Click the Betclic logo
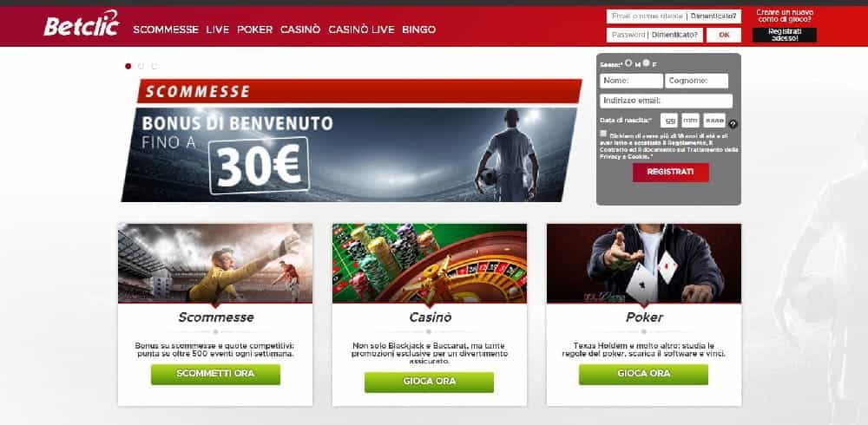 point(82,23)
